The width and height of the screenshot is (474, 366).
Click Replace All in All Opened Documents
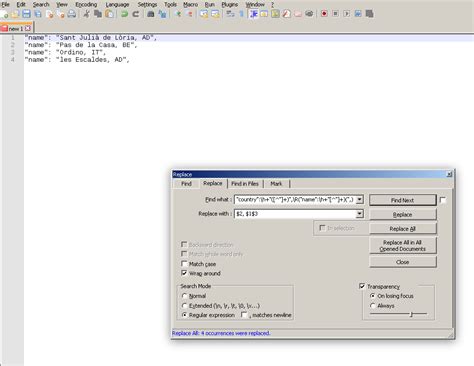pyautogui.click(x=403, y=246)
